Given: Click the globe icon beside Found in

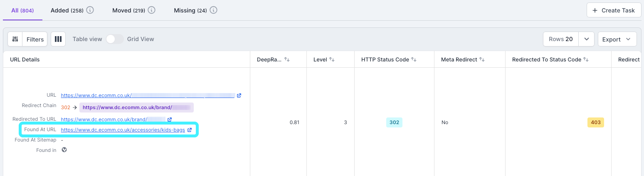Looking at the screenshot, I should 64,150.
